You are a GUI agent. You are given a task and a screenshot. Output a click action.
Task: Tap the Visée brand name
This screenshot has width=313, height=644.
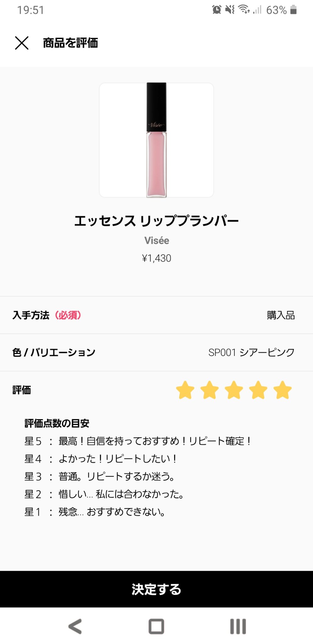pos(156,241)
